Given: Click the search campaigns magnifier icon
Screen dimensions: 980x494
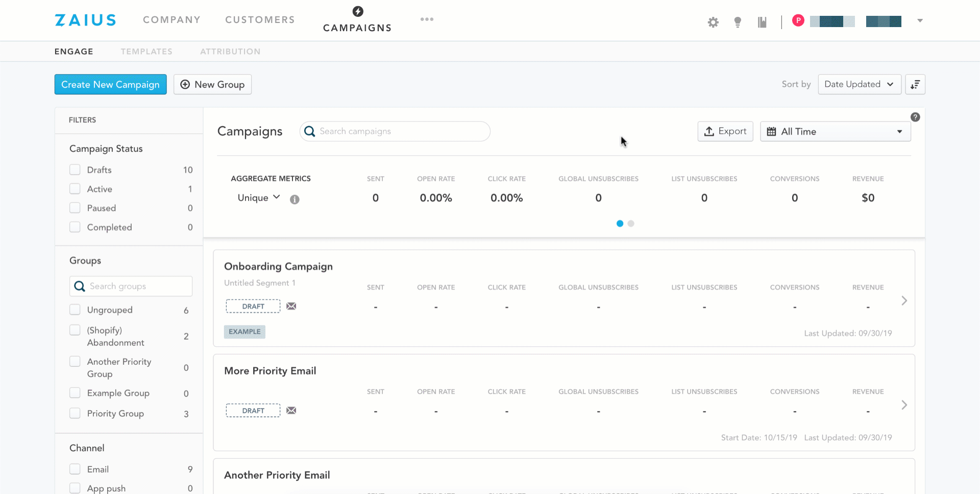Looking at the screenshot, I should click(309, 131).
